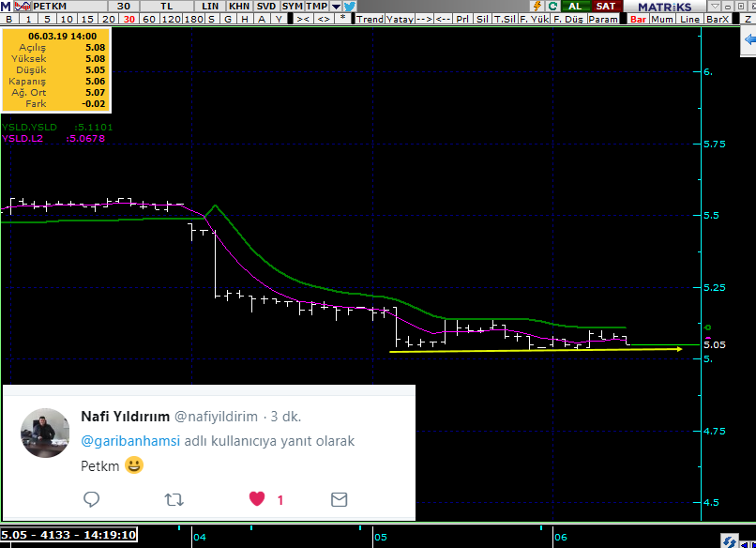The height and width of the screenshot is (548, 756).
Task: Open the Param parameters button
Action: pyautogui.click(x=603, y=20)
